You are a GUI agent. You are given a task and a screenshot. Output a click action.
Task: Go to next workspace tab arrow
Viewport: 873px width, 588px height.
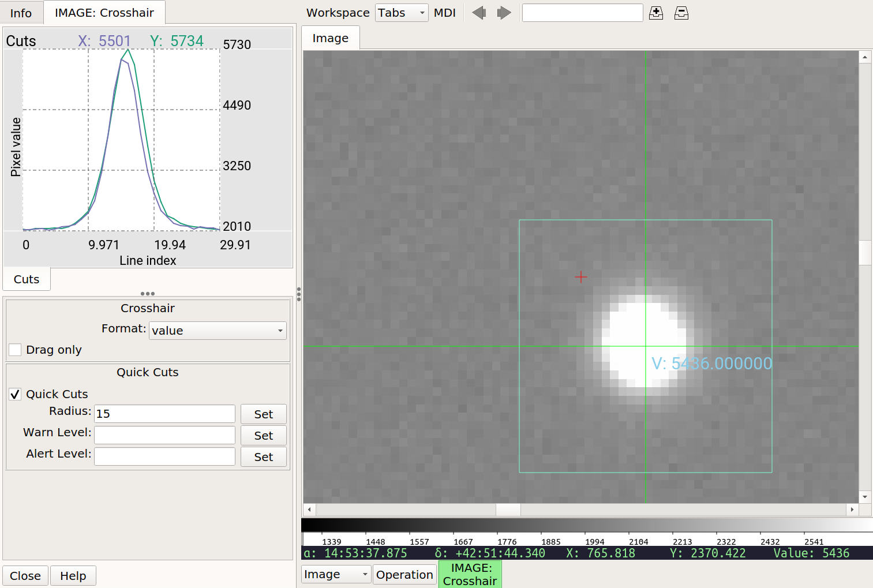[504, 13]
